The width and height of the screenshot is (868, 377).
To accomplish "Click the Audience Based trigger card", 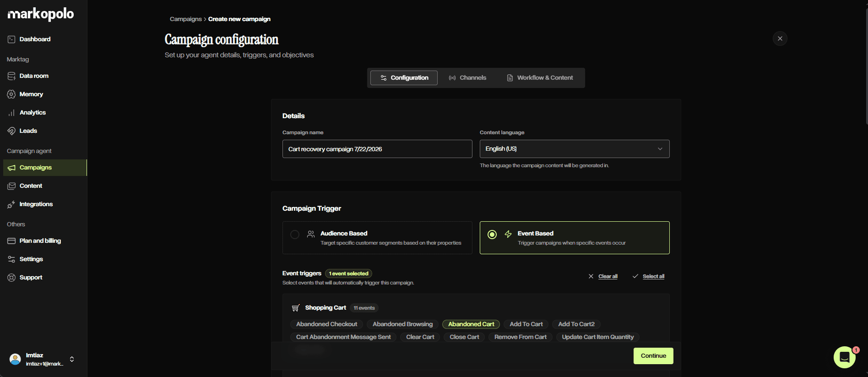I will [x=377, y=238].
